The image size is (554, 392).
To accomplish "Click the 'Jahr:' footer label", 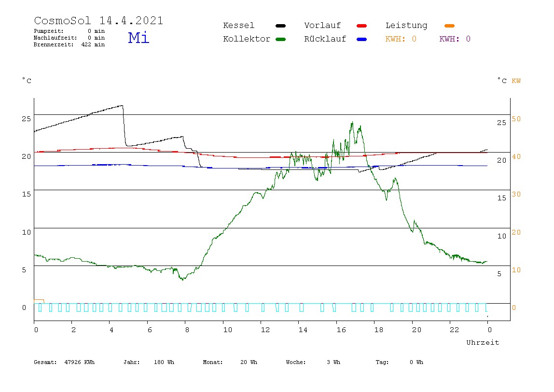I will coord(131,362).
